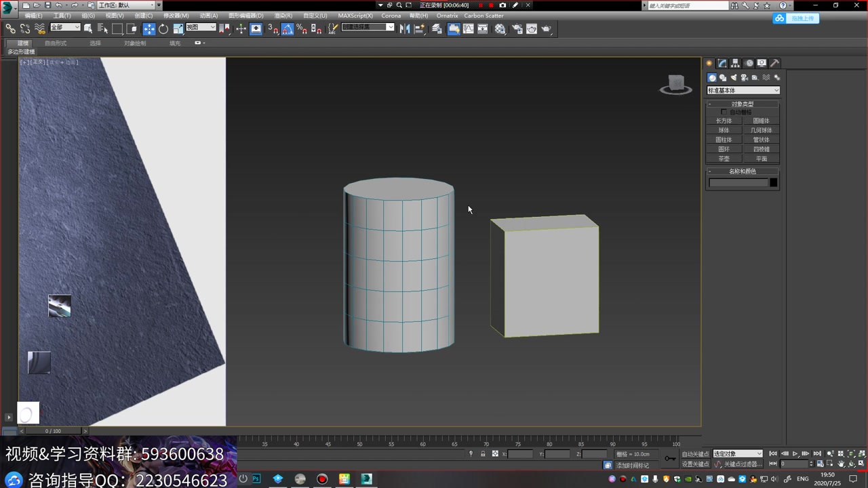Click the 圆柱体 cylinder button
868x488 pixels.
(x=724, y=140)
